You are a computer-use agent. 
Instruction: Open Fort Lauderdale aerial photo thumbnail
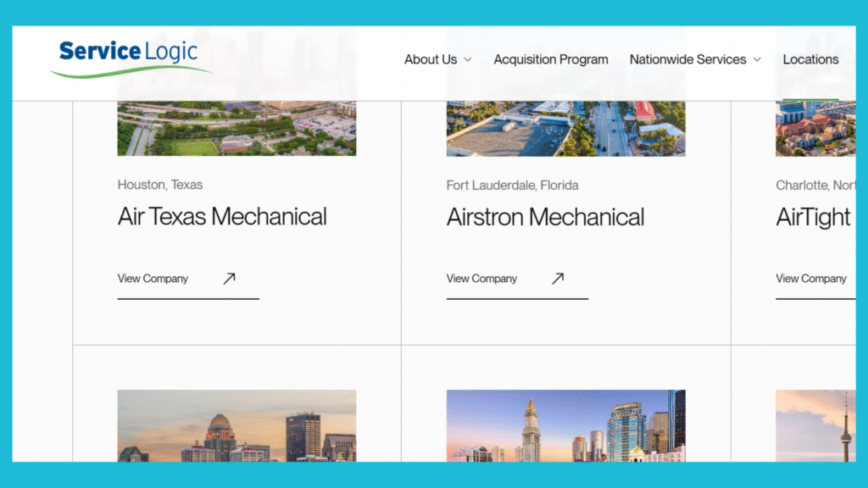(x=565, y=129)
